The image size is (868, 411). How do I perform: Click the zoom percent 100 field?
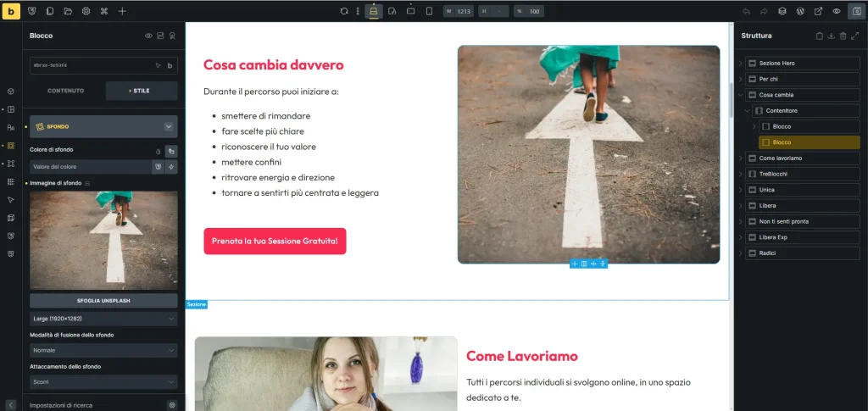[x=529, y=11]
